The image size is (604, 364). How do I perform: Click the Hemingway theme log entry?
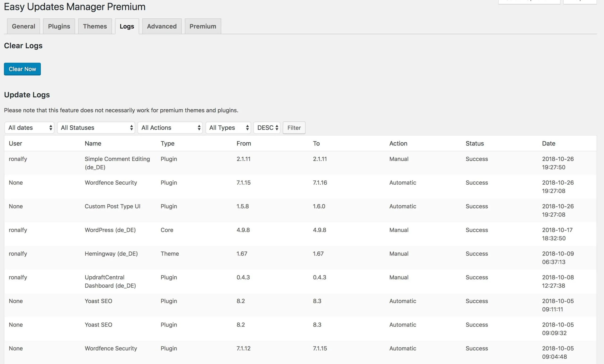tap(111, 253)
